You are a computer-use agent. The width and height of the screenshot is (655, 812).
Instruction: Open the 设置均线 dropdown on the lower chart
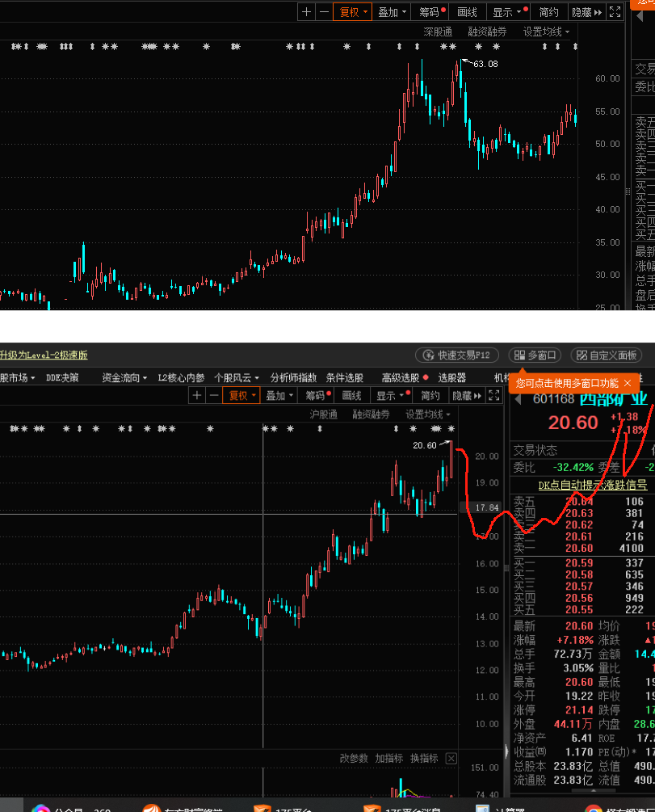tap(428, 414)
